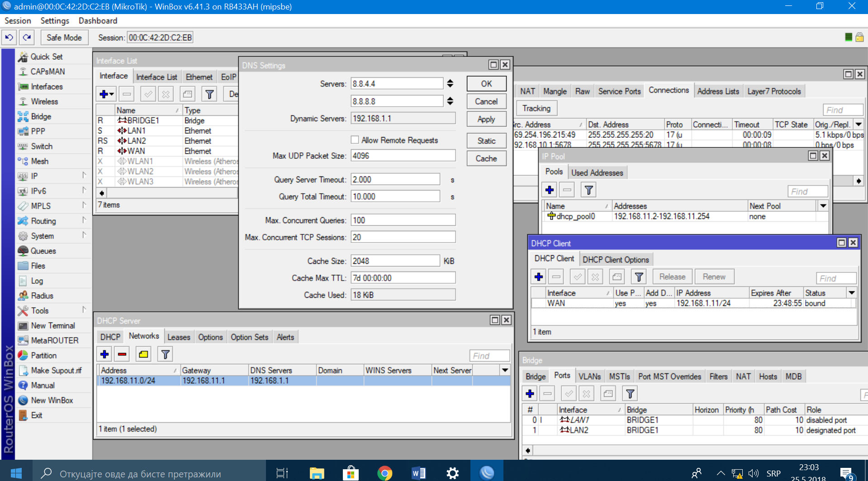Launch New WinBox from sidebar
Image resolution: width=868 pixels, height=481 pixels.
pyautogui.click(x=52, y=400)
